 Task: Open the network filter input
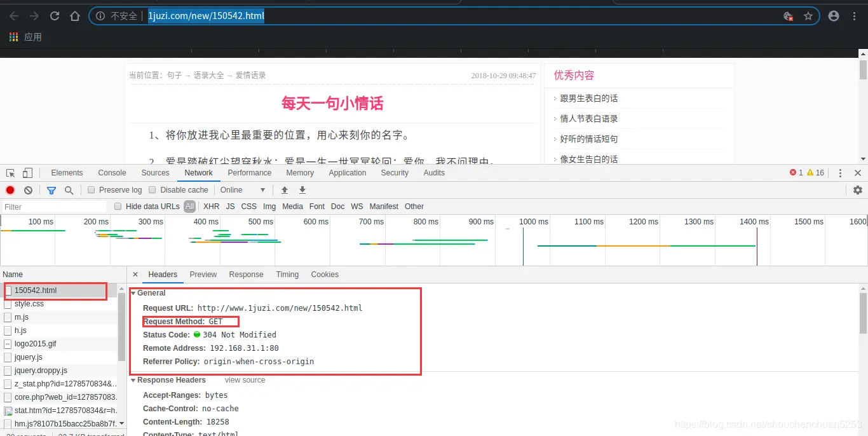(51, 189)
